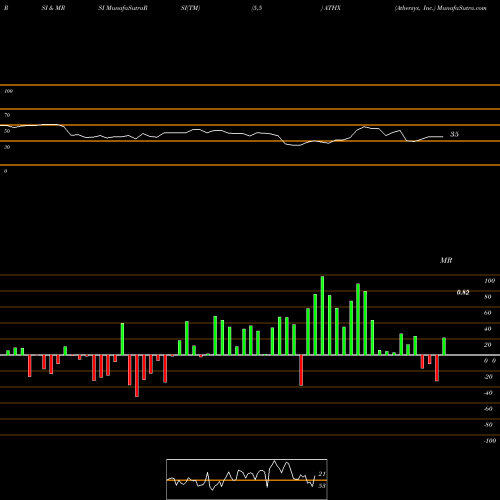
Task: Click the MR axis label -100
Action: (x=490, y=441)
